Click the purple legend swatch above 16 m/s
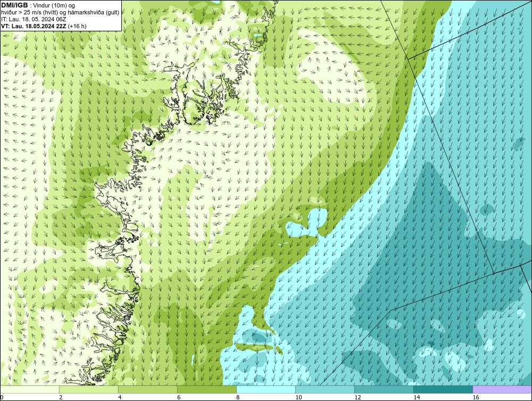This screenshot has width=532, height=401. tap(502, 389)
